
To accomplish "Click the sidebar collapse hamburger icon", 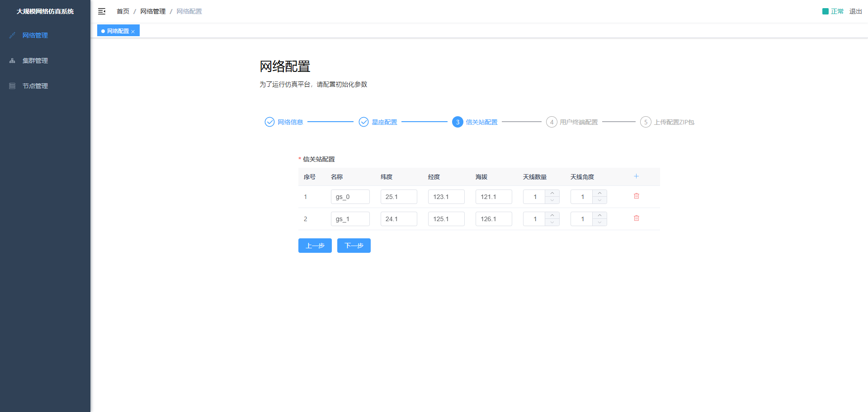I will point(102,11).
